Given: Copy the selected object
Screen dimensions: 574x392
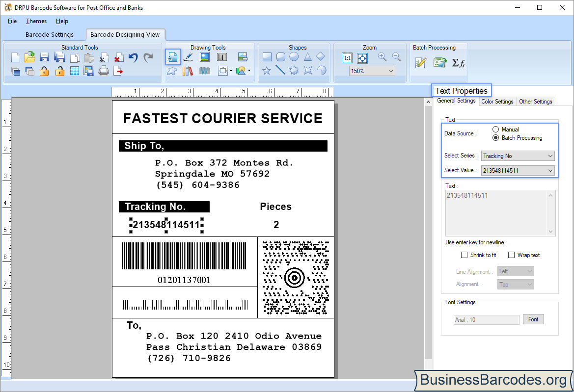Looking at the screenshot, I should click(75, 58).
